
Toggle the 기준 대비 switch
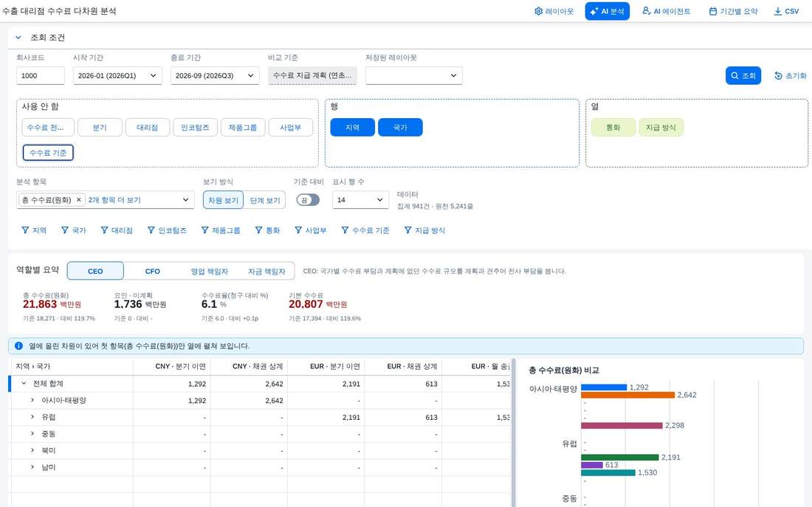[308, 200]
